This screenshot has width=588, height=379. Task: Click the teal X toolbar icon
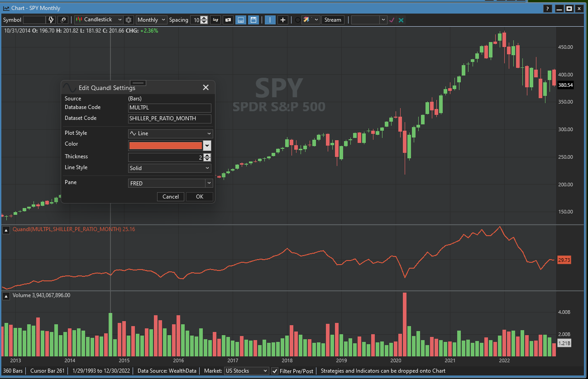[401, 20]
